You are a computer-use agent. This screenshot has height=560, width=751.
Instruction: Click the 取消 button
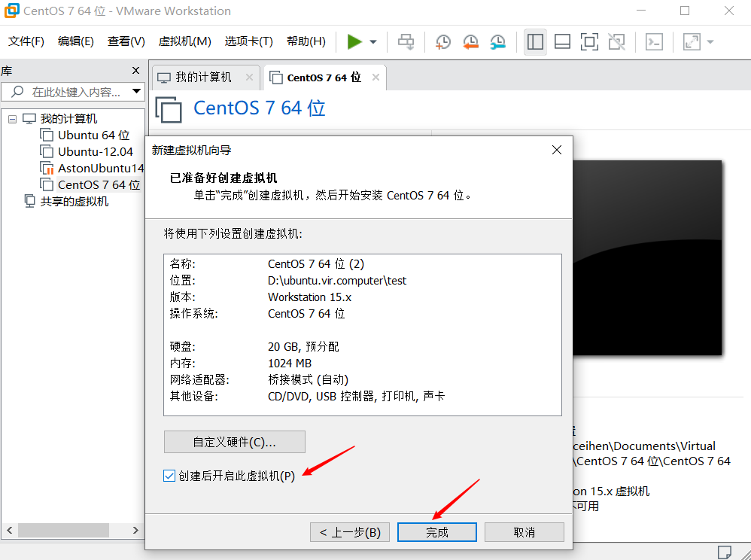[524, 532]
